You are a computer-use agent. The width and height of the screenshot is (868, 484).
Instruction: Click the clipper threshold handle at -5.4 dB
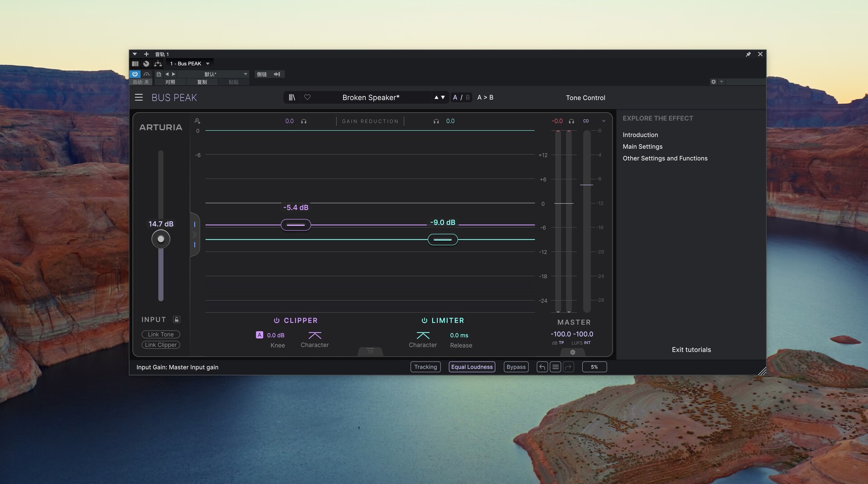point(296,225)
